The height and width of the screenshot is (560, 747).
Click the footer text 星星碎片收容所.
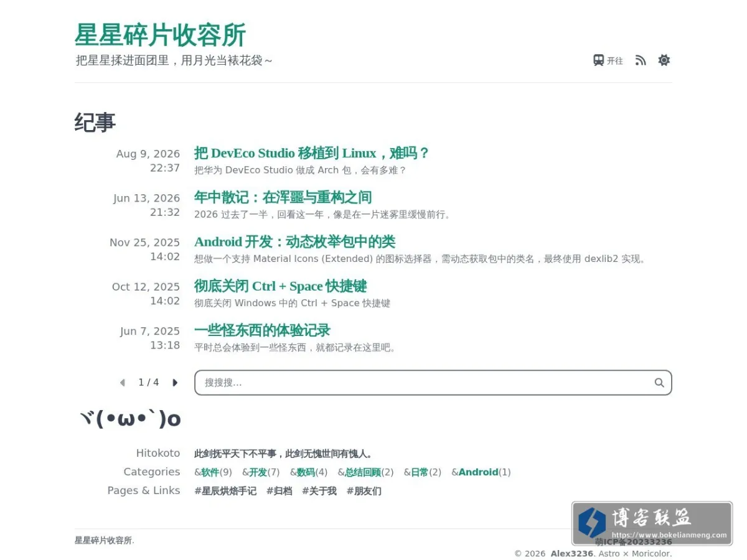pos(105,540)
